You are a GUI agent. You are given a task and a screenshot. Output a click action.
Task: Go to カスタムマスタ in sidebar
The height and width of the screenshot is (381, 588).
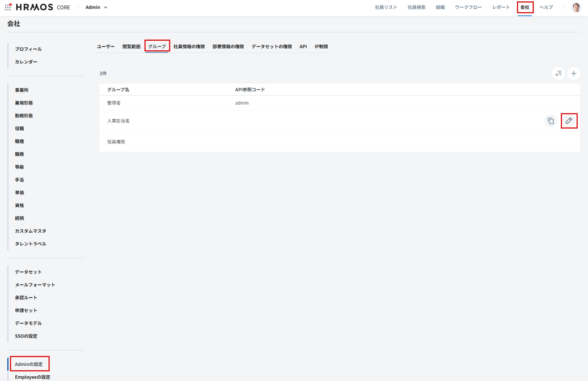(31, 231)
